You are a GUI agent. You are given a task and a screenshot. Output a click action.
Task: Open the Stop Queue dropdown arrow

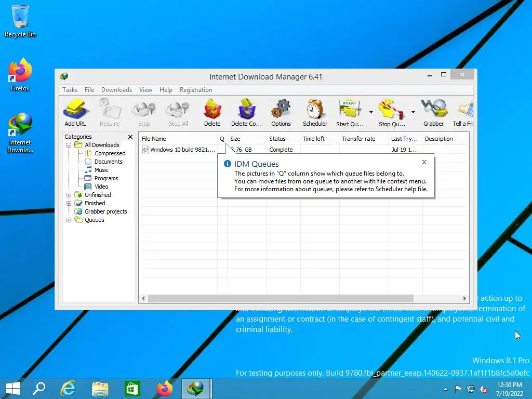click(x=413, y=112)
